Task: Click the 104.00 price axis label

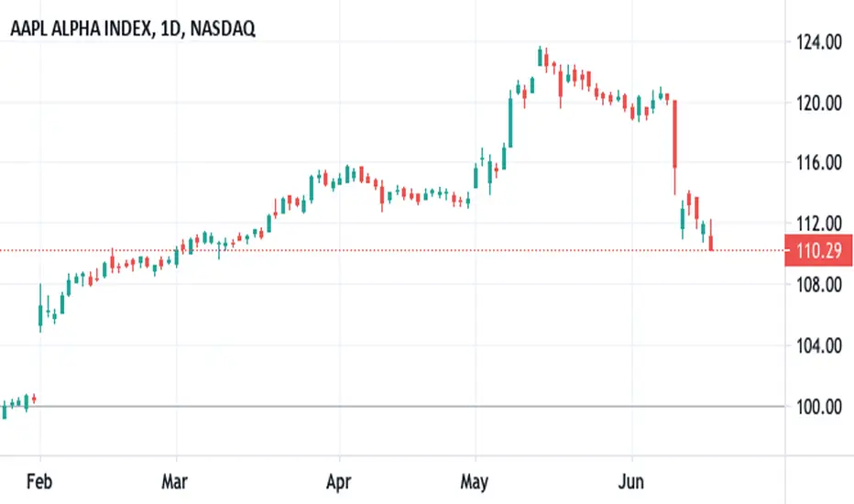Action: pos(818,345)
